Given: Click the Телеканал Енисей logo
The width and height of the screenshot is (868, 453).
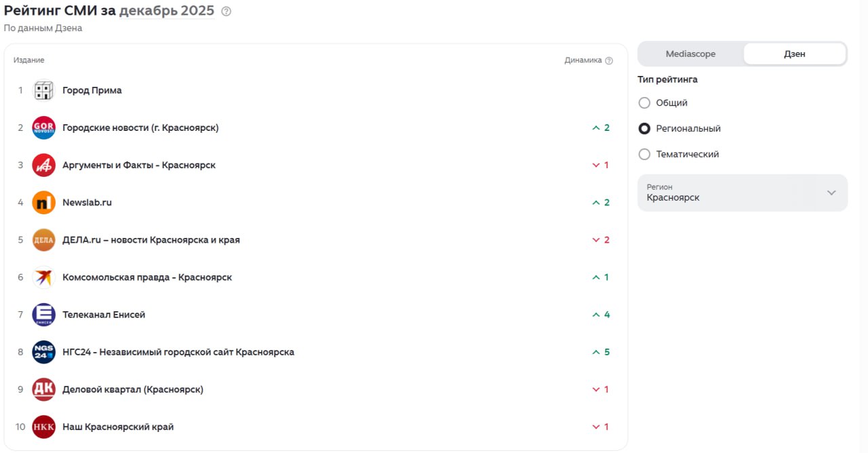Looking at the screenshot, I should click(43, 315).
